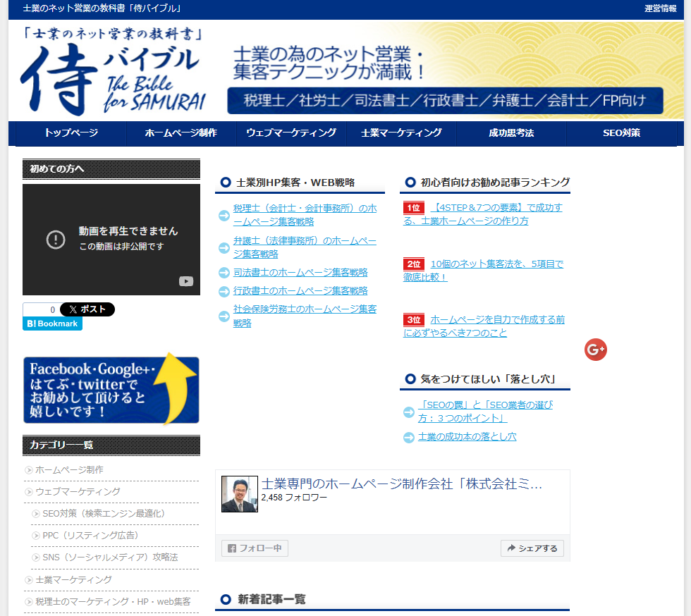The height and width of the screenshot is (616, 691).
Task: Open SEO対策 navigation menu item
Action: 621,133
